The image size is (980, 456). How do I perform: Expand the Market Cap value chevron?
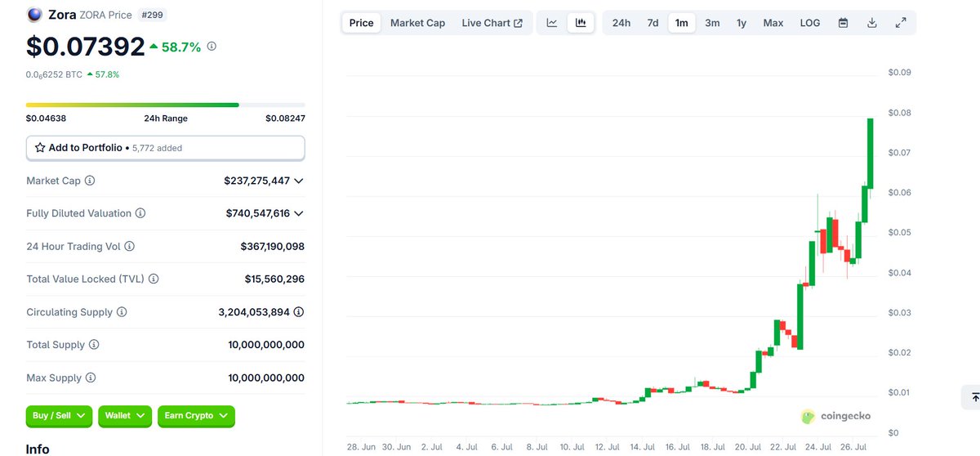[299, 181]
